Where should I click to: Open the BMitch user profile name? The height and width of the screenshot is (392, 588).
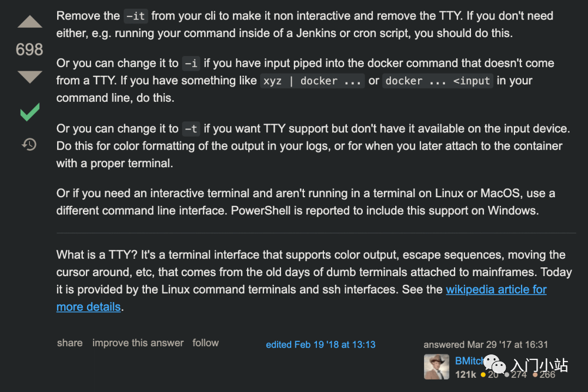[x=467, y=360]
